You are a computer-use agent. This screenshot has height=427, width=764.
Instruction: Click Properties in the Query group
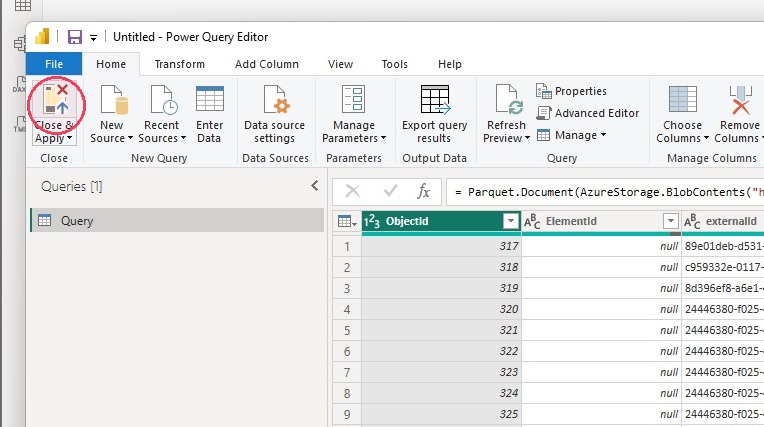tap(572, 91)
